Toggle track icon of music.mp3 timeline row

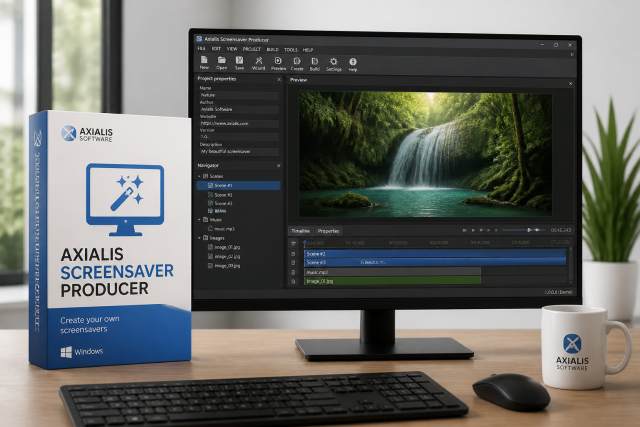coord(293,272)
